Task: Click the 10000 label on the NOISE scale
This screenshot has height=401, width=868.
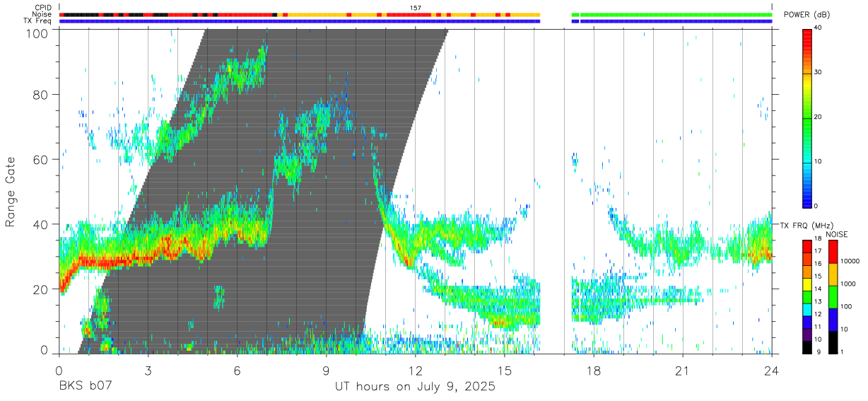Action: tap(850, 262)
